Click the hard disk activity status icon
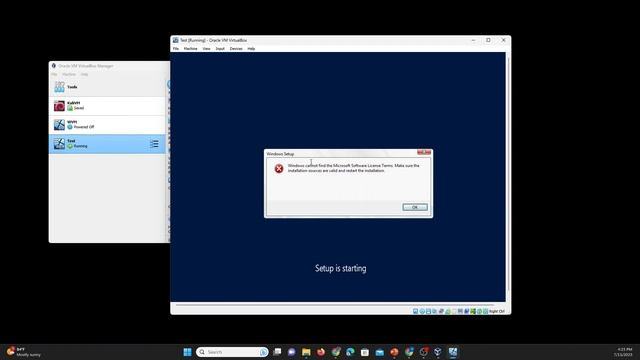 pyautogui.click(x=416, y=311)
